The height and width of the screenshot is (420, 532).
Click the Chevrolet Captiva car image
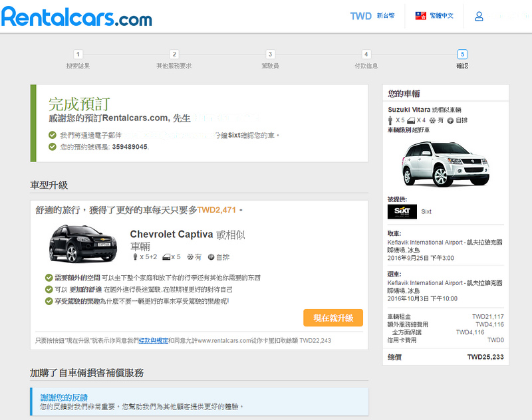83,243
